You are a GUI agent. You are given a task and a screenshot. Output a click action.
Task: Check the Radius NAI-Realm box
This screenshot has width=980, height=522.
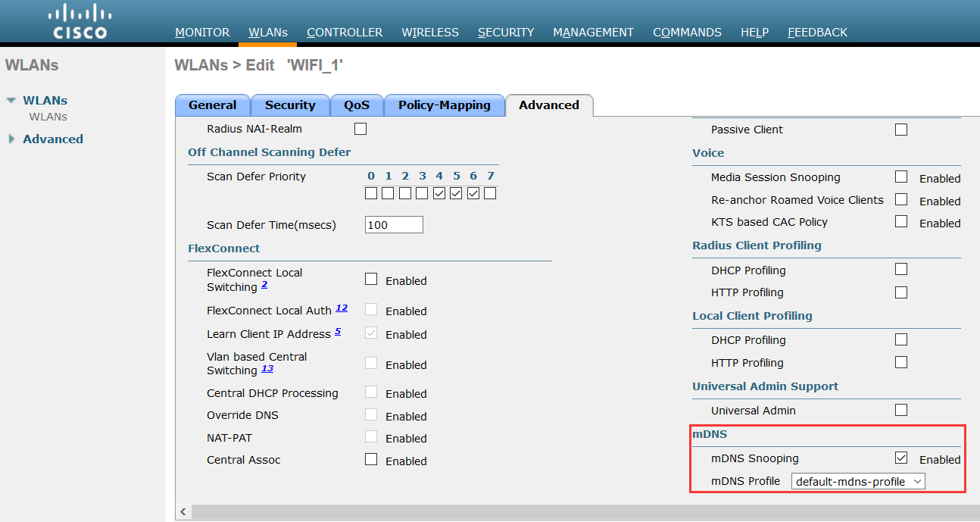point(360,130)
